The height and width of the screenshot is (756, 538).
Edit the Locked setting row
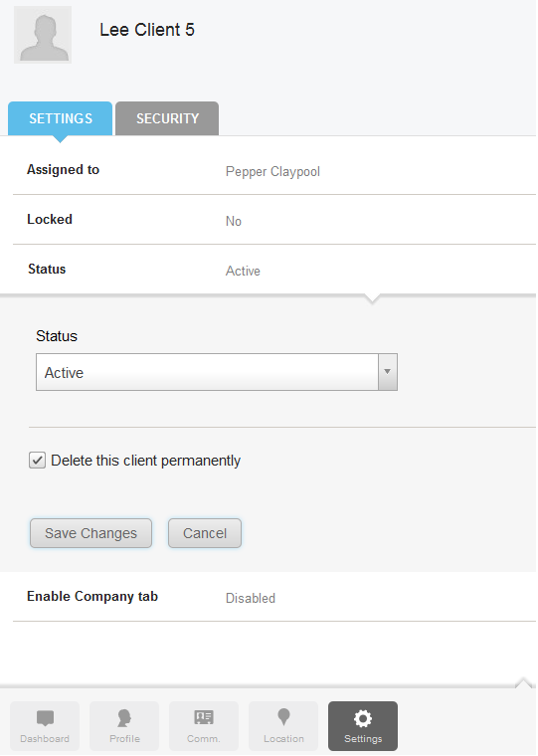point(274,220)
